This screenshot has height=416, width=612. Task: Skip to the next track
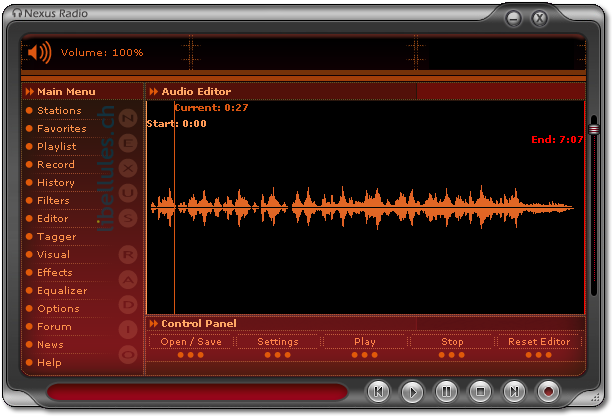click(514, 391)
